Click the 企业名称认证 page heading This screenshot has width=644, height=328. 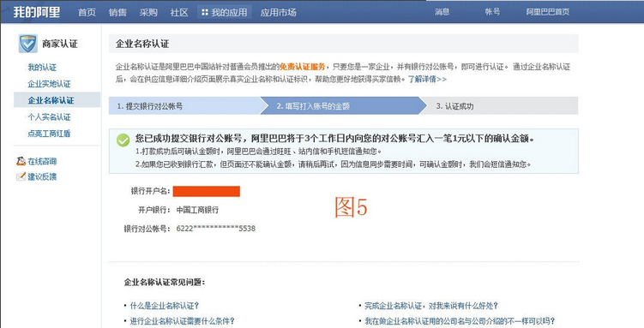pyautogui.click(x=142, y=44)
